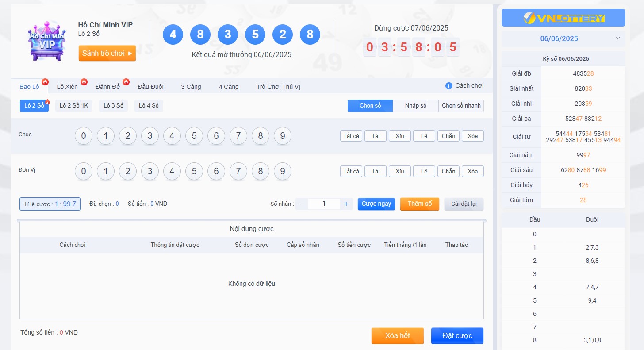The height and width of the screenshot is (350, 644).
Task: Select the Lô 2 Số sub-mode
Action: 34,106
